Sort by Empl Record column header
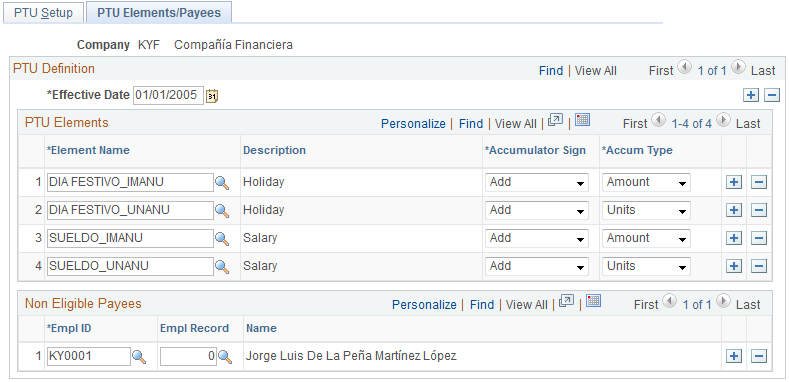This screenshot has width=789, height=382. (x=194, y=329)
